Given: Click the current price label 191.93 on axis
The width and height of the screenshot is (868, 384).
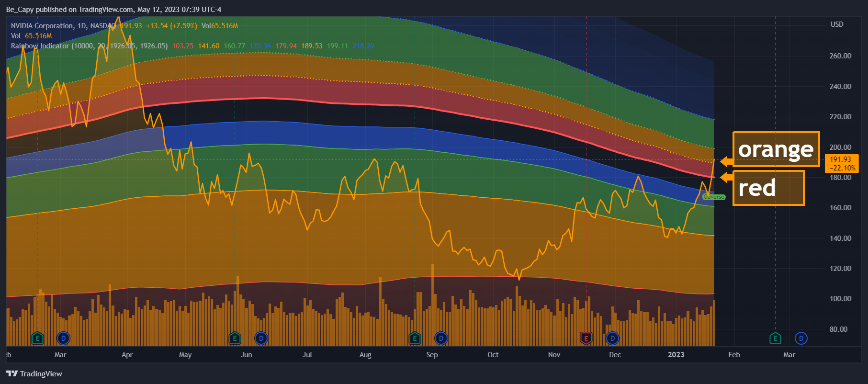Looking at the screenshot, I should pyautogui.click(x=841, y=159).
